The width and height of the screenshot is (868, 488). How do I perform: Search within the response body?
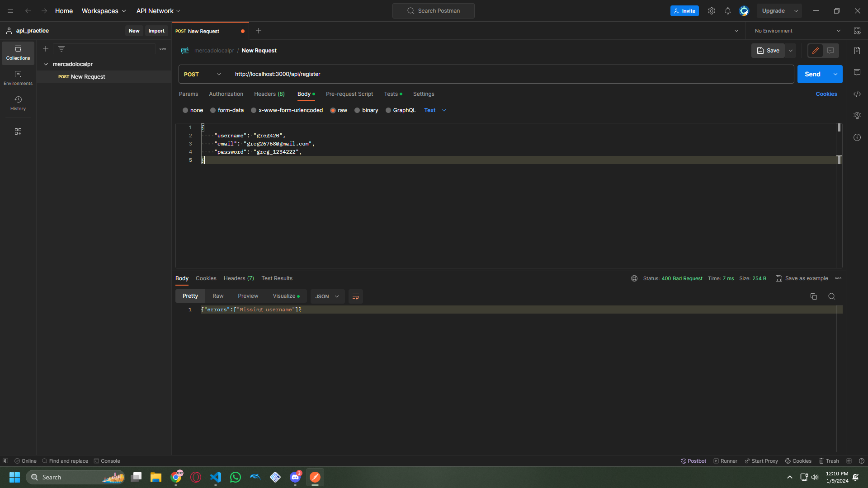(x=832, y=296)
